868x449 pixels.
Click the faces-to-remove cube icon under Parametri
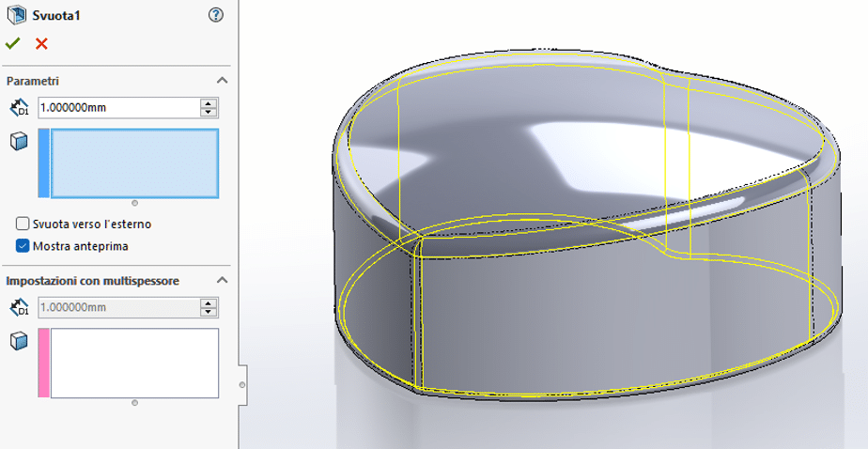[x=18, y=141]
